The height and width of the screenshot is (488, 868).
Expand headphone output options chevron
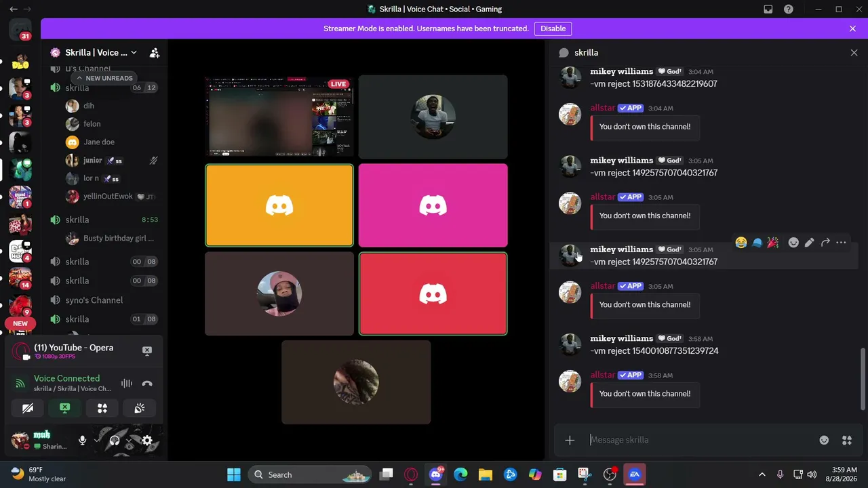(x=129, y=441)
